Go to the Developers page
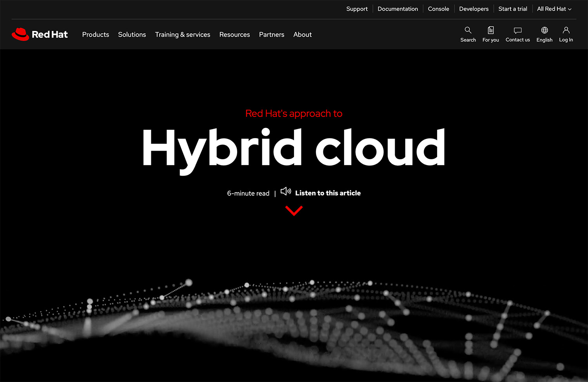Viewport: 588px width, 382px height. pyautogui.click(x=474, y=9)
